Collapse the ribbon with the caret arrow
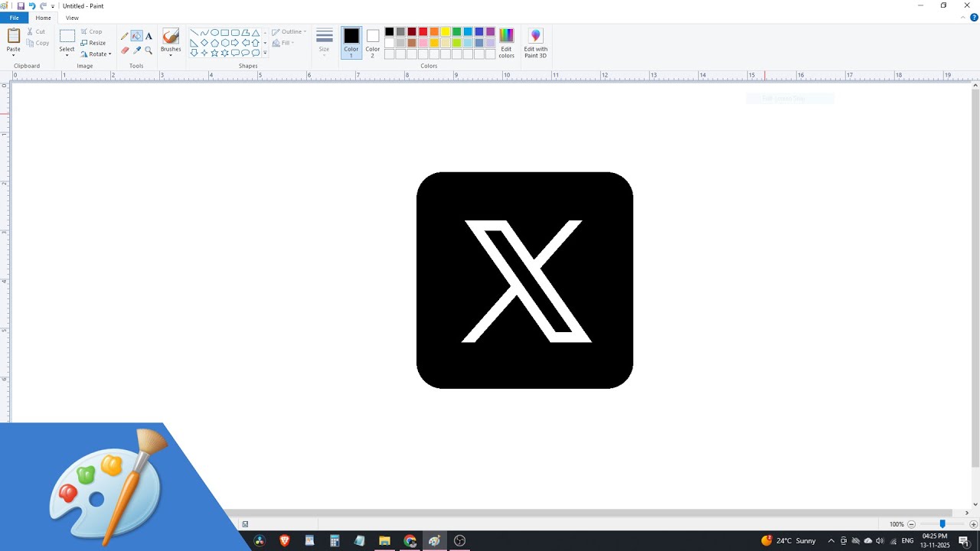Image resolution: width=980 pixels, height=551 pixels. pos(965,18)
